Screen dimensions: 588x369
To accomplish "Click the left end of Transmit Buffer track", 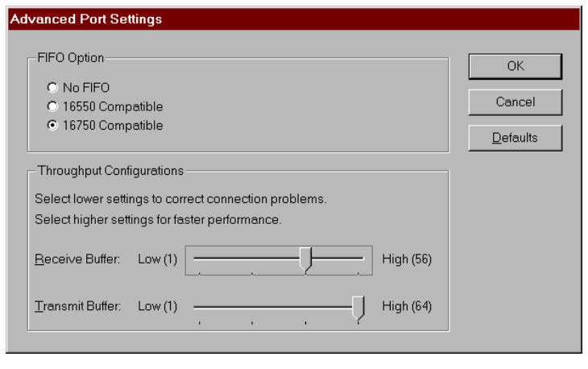I will (196, 306).
